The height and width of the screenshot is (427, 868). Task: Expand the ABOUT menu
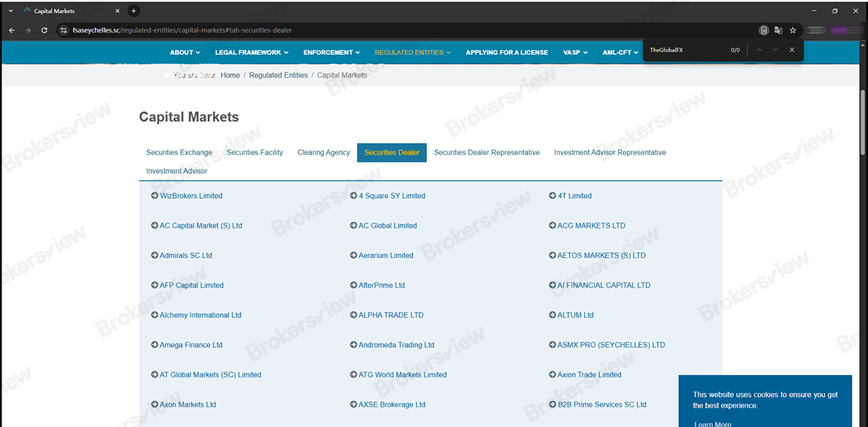[x=185, y=53]
